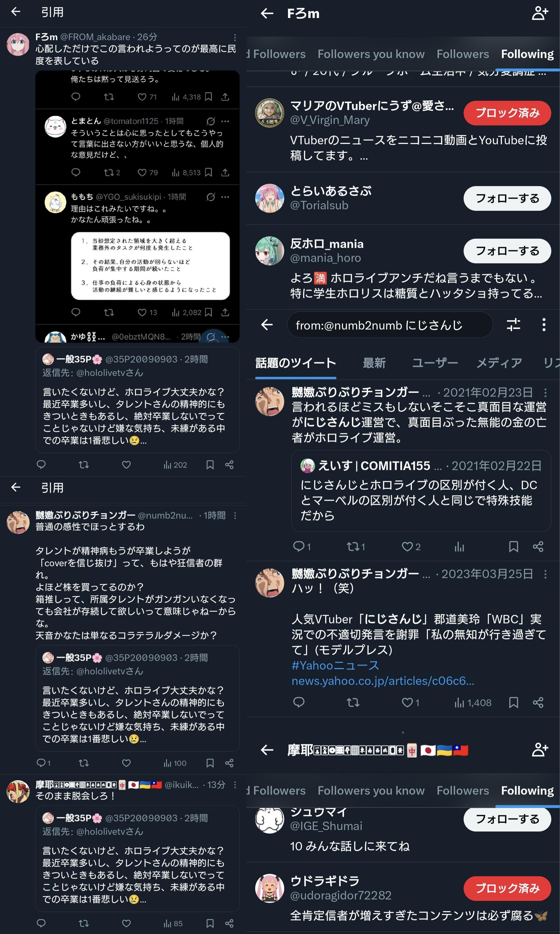Toggle follow for 反ホロ_mania
This screenshot has width=560, height=934.
click(x=507, y=251)
